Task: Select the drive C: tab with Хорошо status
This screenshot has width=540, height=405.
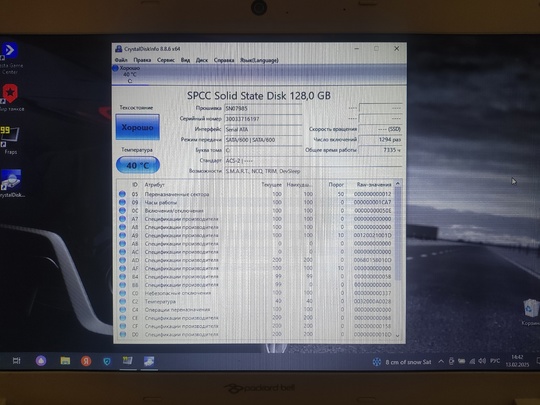Action: [x=130, y=74]
